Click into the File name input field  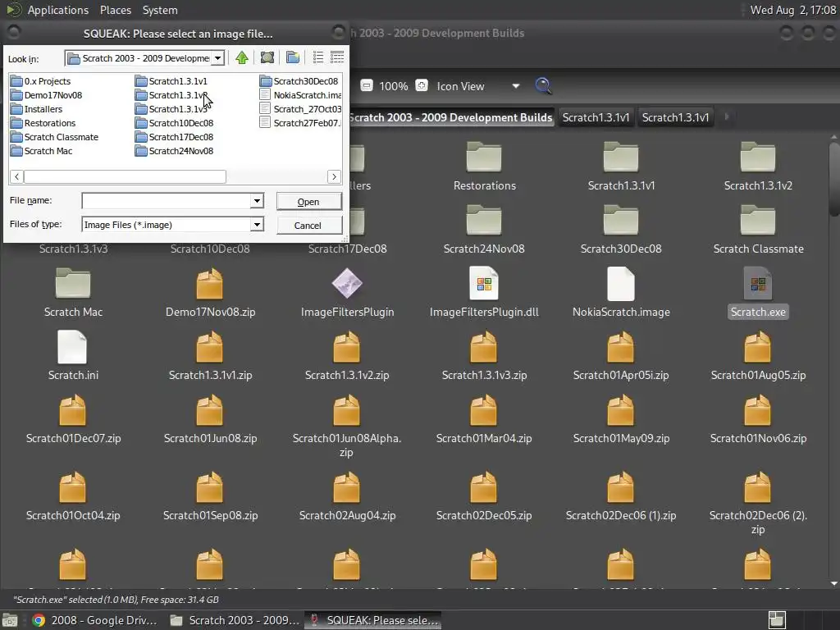coord(166,200)
